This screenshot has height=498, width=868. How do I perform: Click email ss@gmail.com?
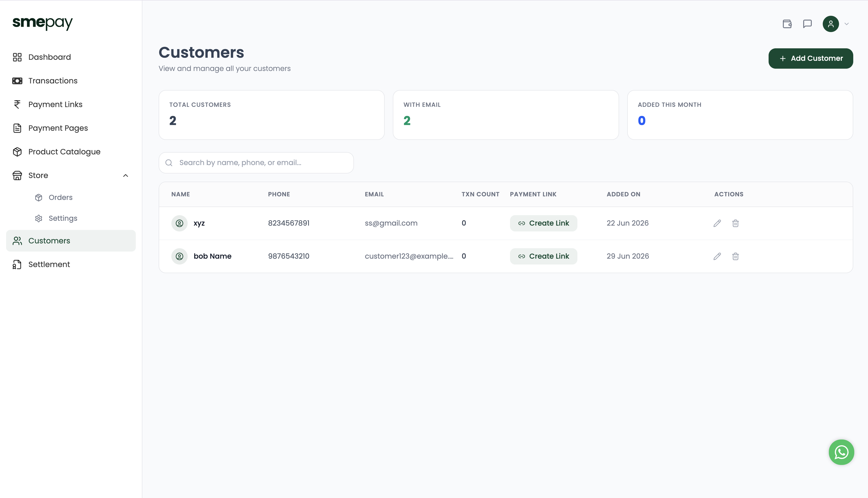point(391,223)
